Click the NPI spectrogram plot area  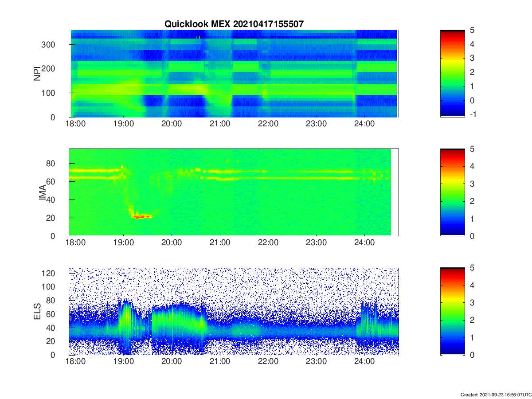(234, 73)
